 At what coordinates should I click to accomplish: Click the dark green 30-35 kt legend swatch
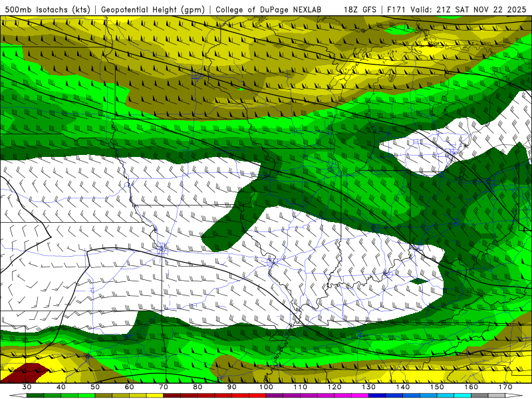pyautogui.click(x=35, y=396)
